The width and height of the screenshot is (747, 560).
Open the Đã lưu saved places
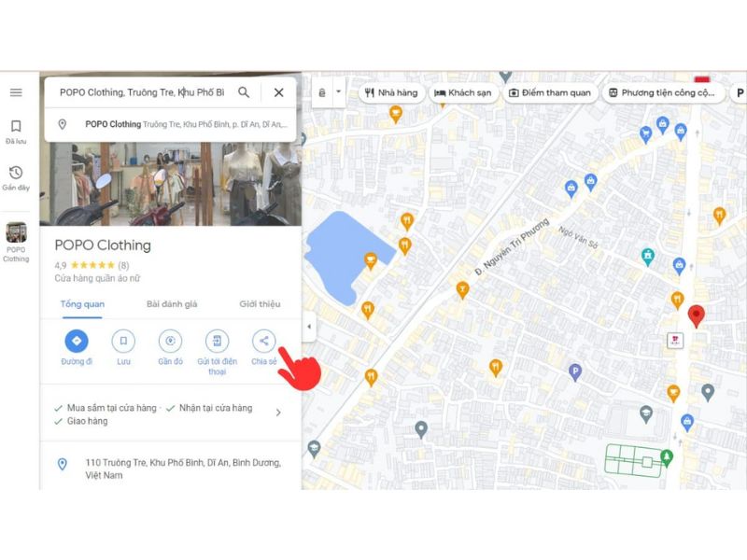[16, 132]
